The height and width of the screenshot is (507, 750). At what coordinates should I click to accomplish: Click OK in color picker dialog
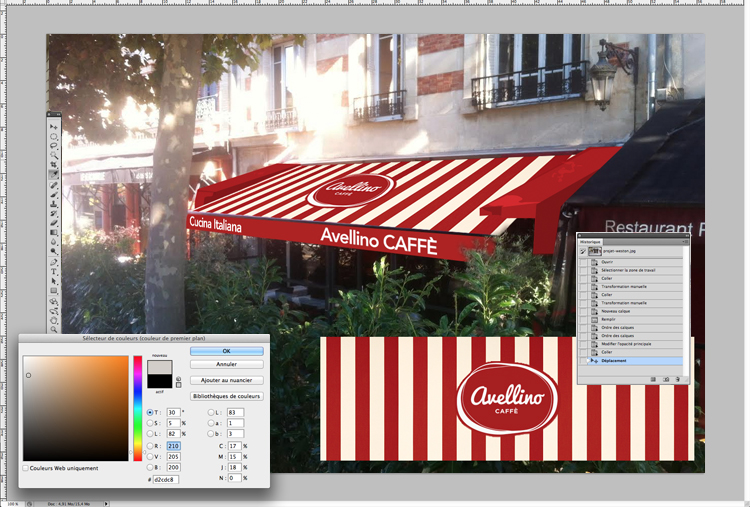226,351
